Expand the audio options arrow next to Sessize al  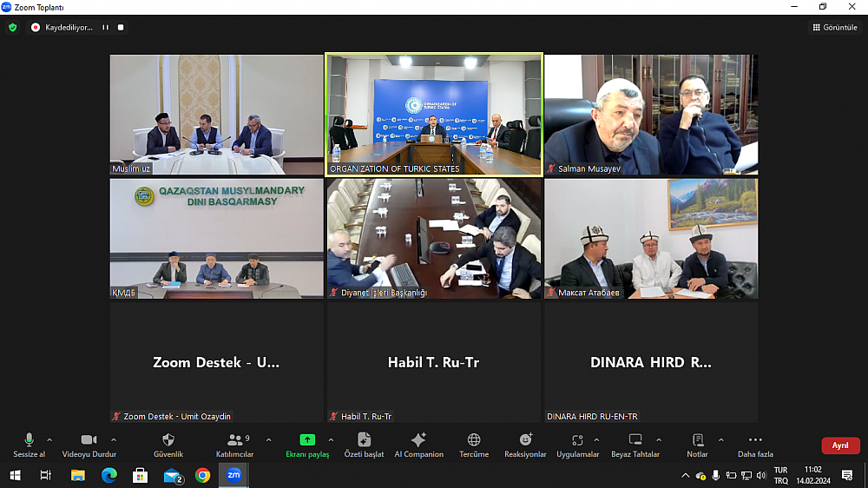(x=49, y=440)
